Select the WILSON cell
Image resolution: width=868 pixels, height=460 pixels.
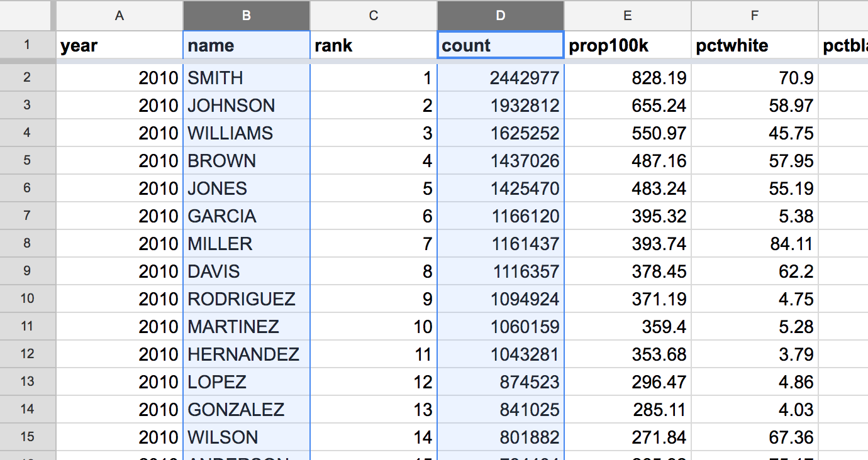pyautogui.click(x=247, y=437)
